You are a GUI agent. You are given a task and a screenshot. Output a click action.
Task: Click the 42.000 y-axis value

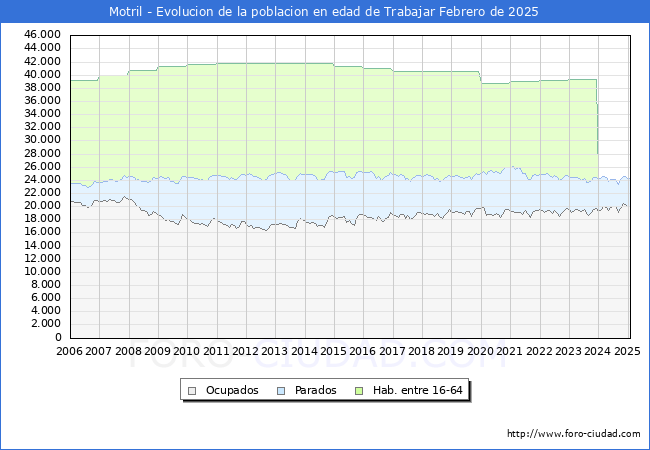[43, 61]
